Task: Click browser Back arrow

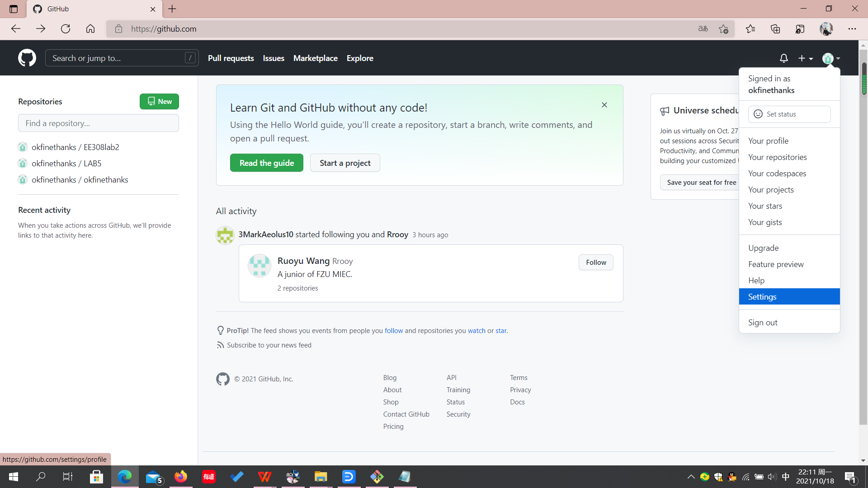Action: coord(16,29)
